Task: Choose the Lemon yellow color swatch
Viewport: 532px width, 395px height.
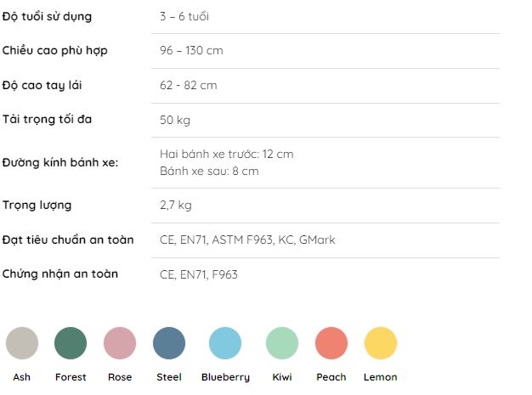Action: click(x=381, y=343)
